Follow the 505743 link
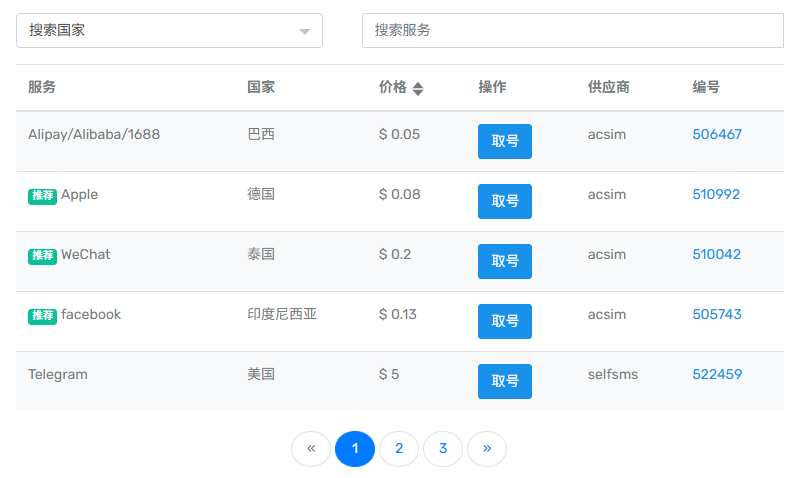804x478 pixels. [x=717, y=314]
